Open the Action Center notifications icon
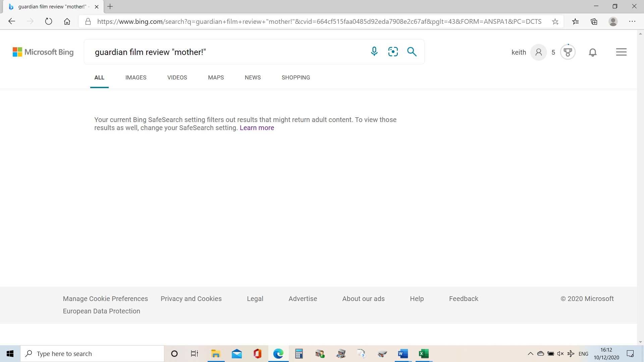The image size is (644, 362). click(x=630, y=354)
